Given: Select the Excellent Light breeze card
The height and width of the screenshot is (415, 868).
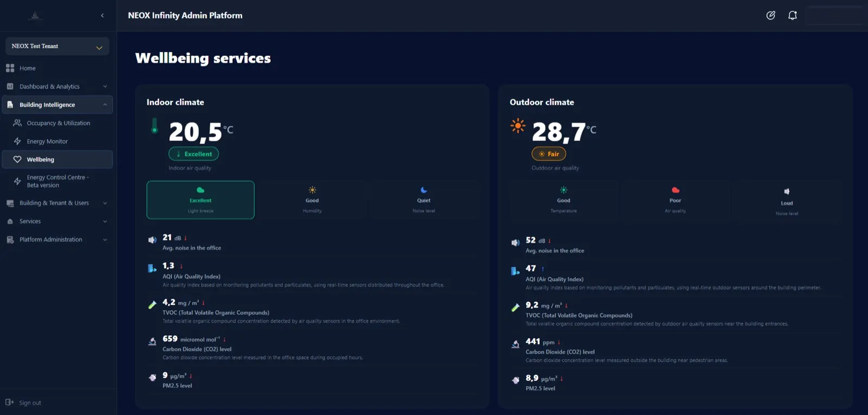Looking at the screenshot, I should pyautogui.click(x=200, y=200).
